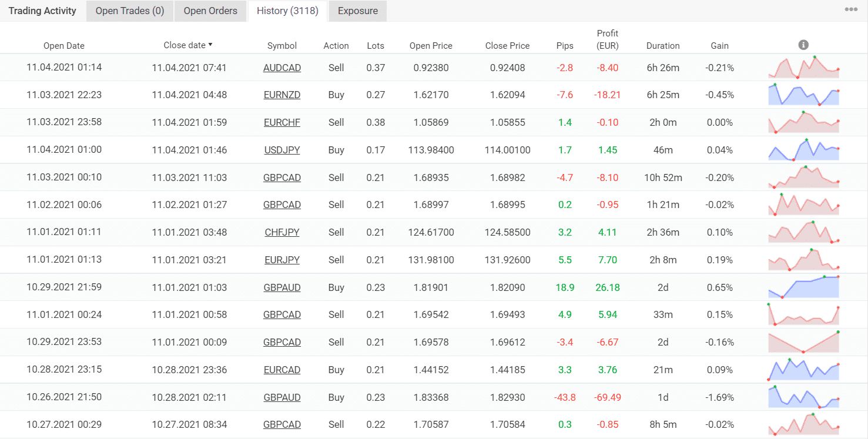Sort by Close date column
This screenshot has height=439, width=868.
188,45
